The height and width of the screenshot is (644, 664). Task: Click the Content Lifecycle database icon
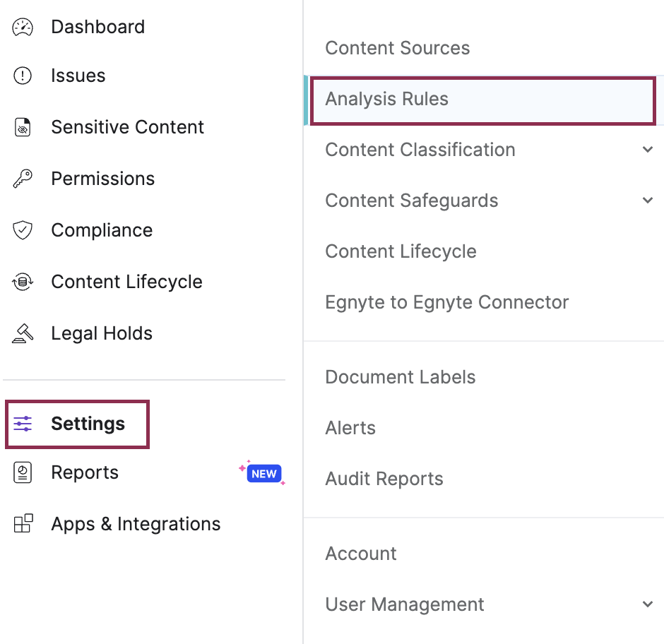point(22,281)
